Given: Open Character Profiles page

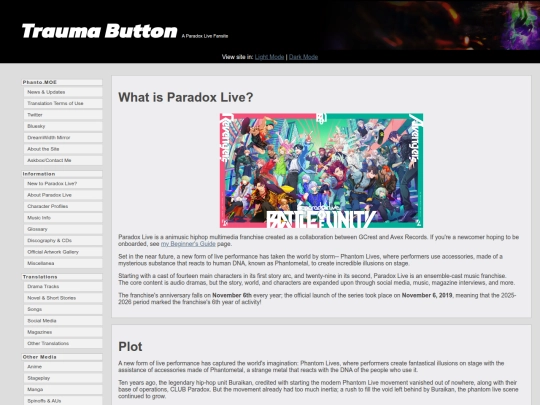Looking at the screenshot, I should point(63,207).
